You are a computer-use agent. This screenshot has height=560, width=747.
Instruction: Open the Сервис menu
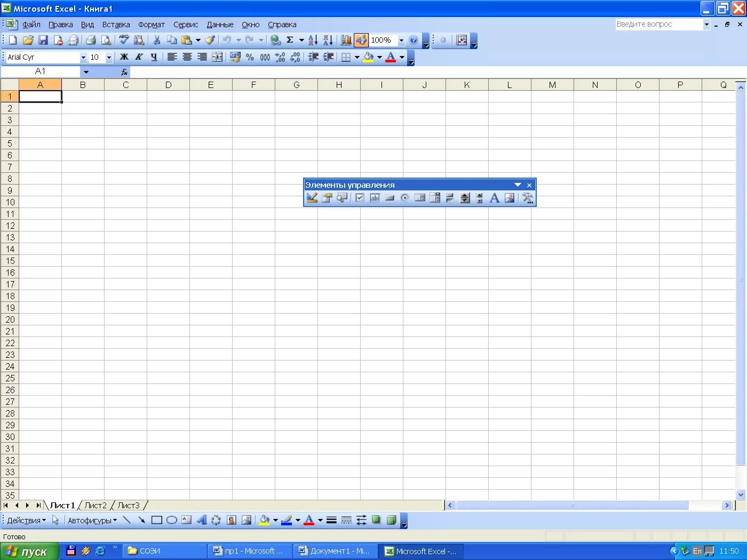tap(186, 25)
